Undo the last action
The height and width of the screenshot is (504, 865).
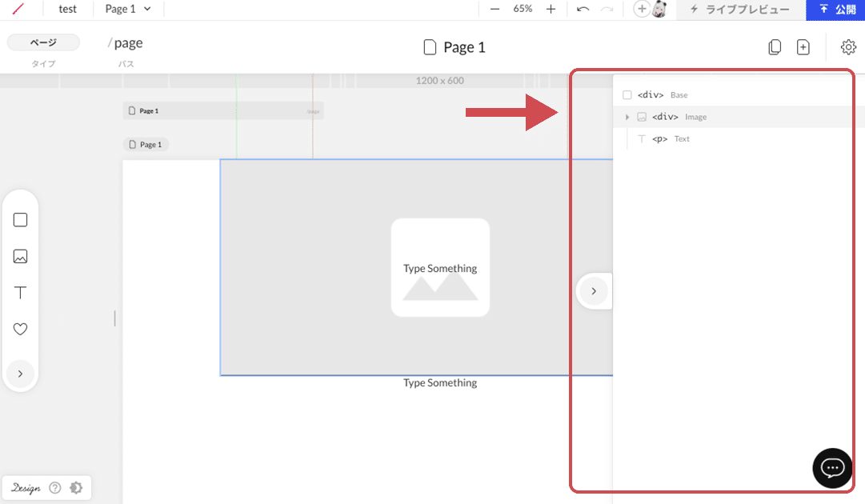(x=583, y=9)
